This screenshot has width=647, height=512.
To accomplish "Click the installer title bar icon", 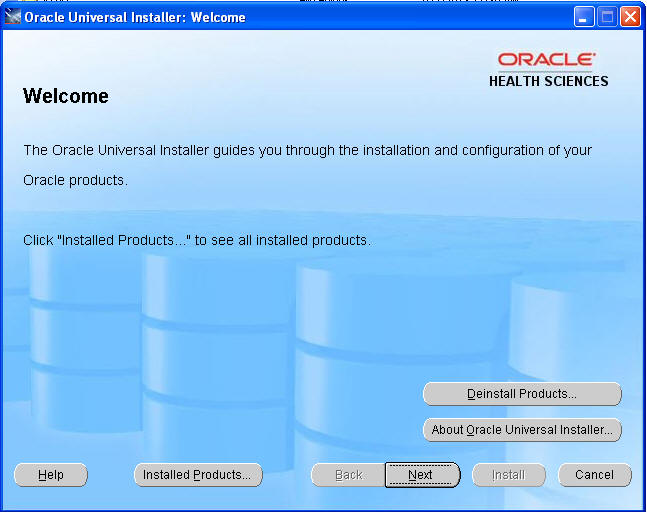I will (12, 17).
